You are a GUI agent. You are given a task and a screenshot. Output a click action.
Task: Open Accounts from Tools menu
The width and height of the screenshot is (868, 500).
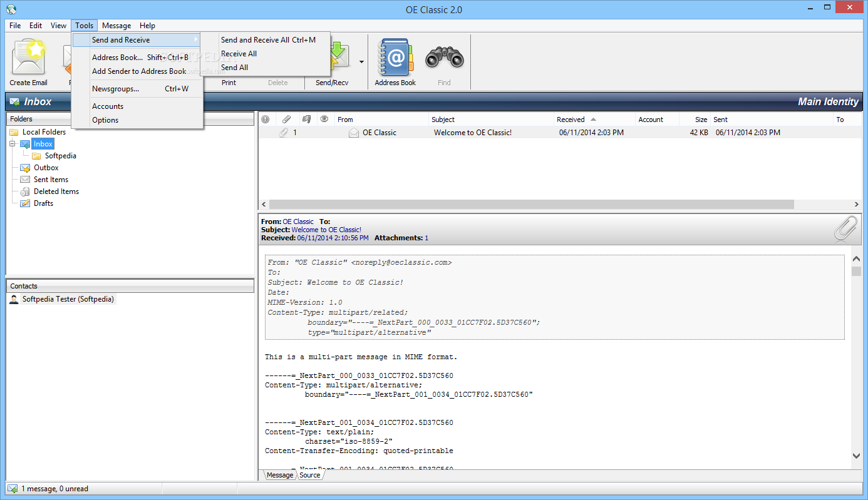pos(108,106)
